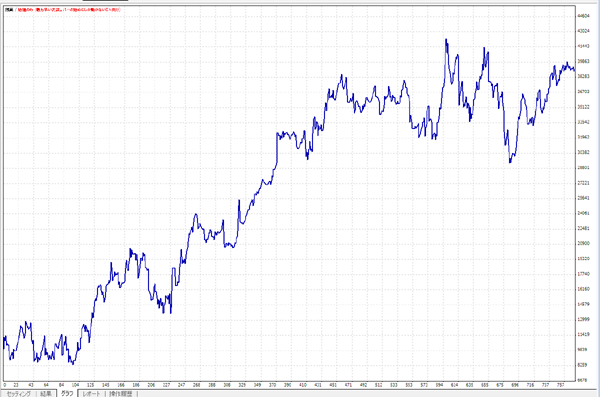This screenshot has width=600, height=397.
Task: Switch to the セッティング tab
Action: (x=18, y=394)
